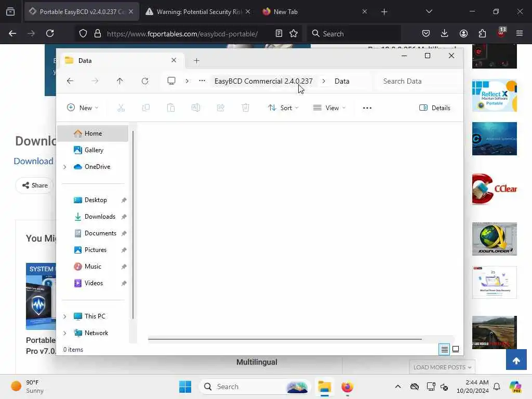The height and width of the screenshot is (399, 532).
Task: Expand the This PC tree node
Action: coord(65,316)
